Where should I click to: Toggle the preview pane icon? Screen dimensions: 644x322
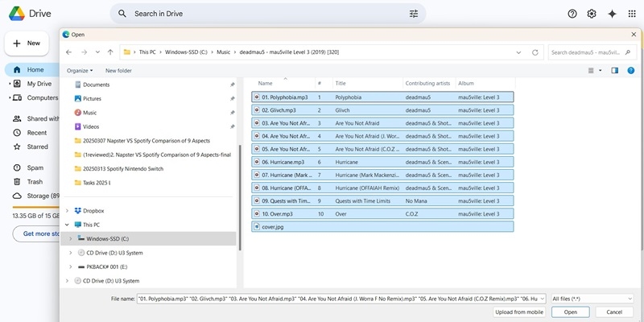pos(614,71)
